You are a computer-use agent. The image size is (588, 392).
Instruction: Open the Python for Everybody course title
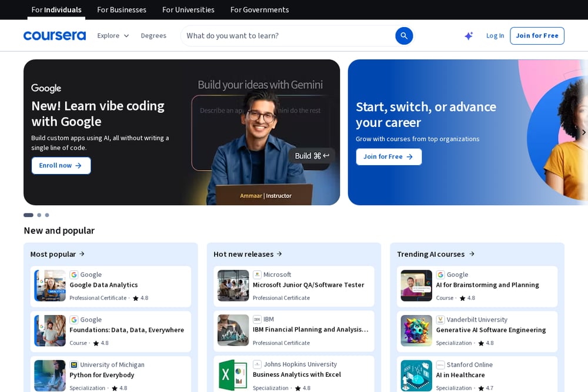(102, 375)
